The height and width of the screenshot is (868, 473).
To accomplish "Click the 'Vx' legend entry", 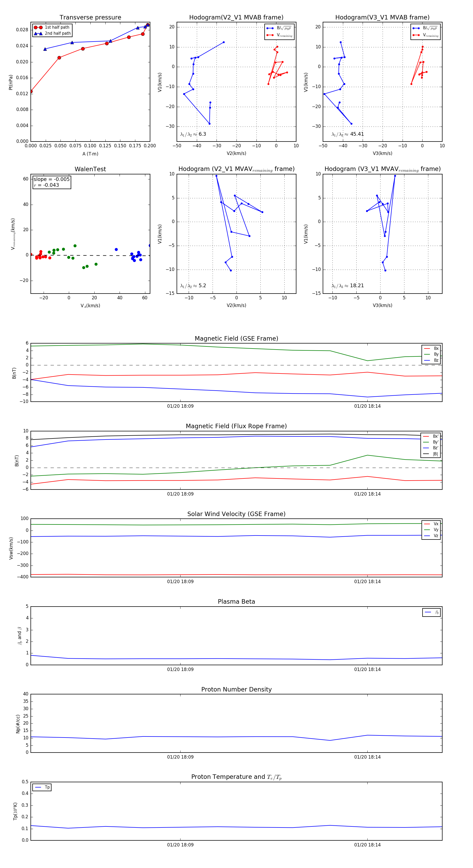I will click(x=431, y=524).
